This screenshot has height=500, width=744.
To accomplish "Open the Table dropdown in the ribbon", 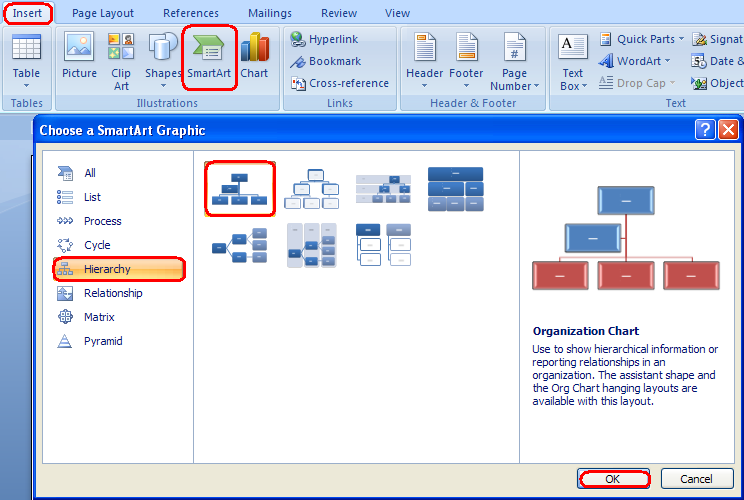I will (x=26, y=61).
